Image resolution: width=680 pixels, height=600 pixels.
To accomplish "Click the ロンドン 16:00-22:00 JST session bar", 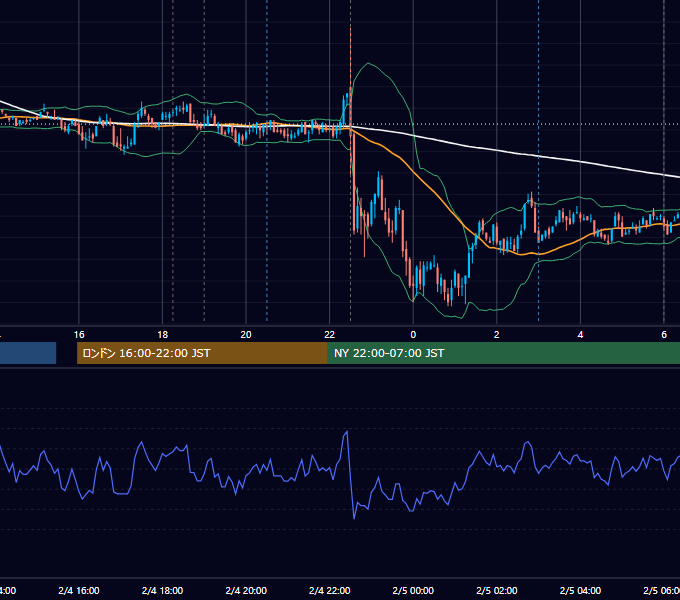I will pos(202,353).
